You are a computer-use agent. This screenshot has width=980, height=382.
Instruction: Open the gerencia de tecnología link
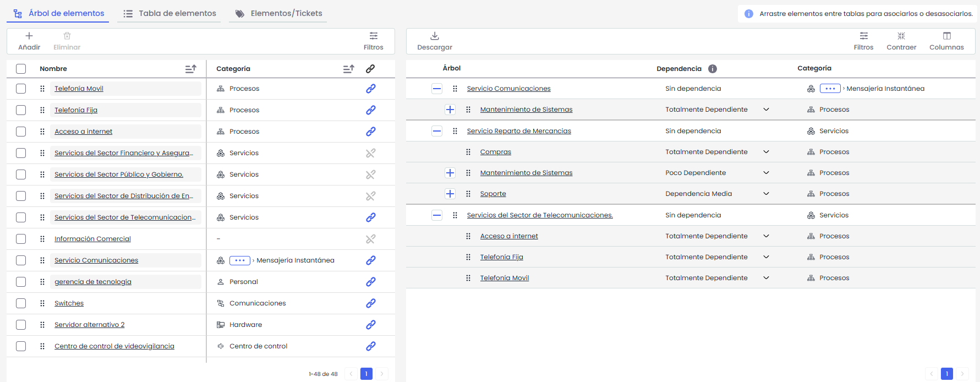tap(93, 282)
